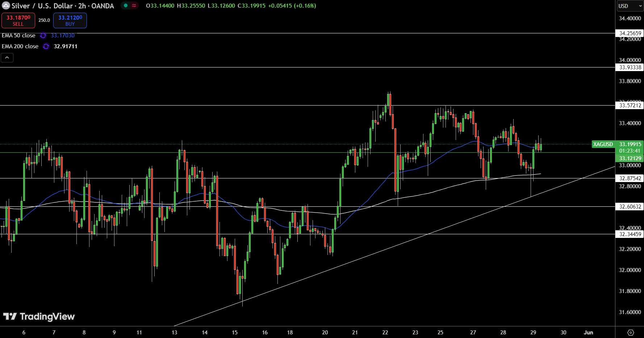Select the 34.25659 horizontal line label
The height and width of the screenshot is (338, 644).
630,33
